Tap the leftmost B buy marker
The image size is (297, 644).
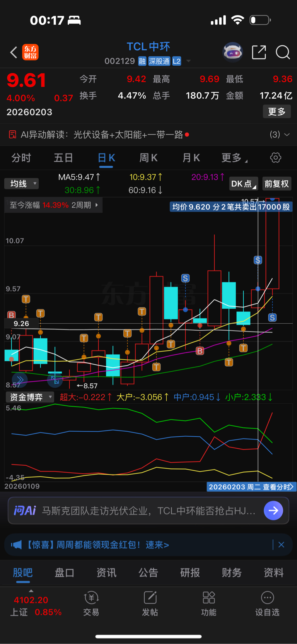pyautogui.click(x=11, y=315)
